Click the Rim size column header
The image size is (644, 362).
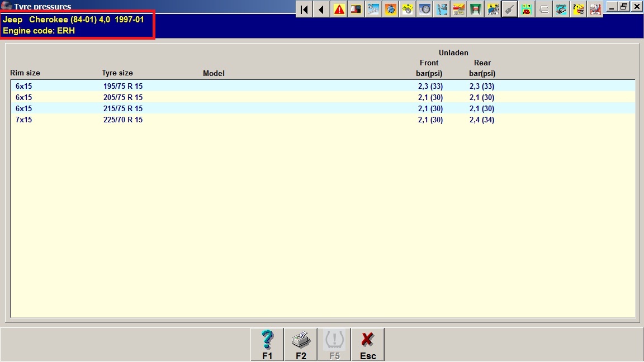click(25, 73)
